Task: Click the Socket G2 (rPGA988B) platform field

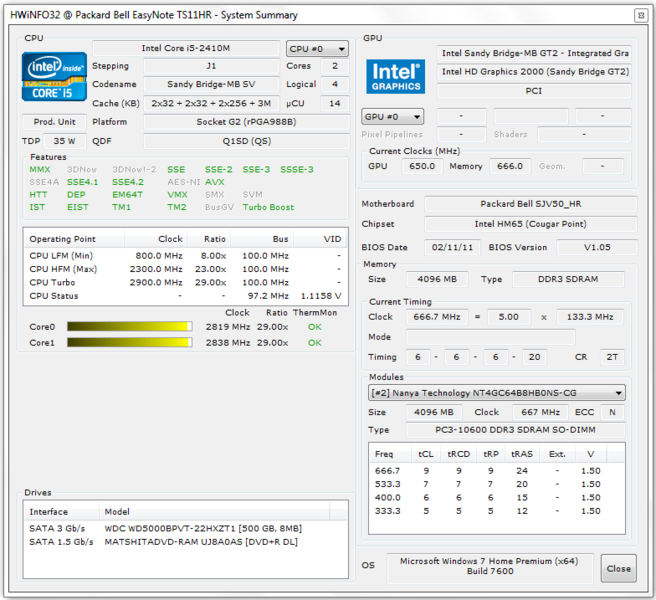Action: pos(246,122)
